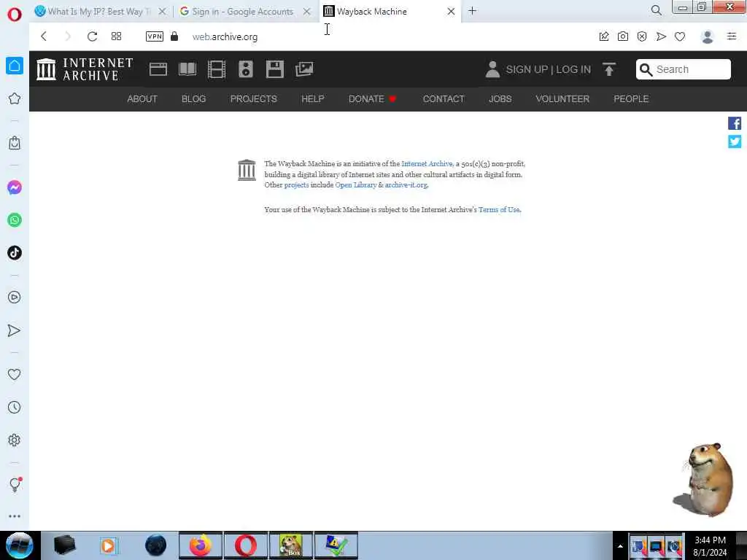The height and width of the screenshot is (560, 747).
Task: Open the PEOPLE menu item
Action: click(x=631, y=99)
